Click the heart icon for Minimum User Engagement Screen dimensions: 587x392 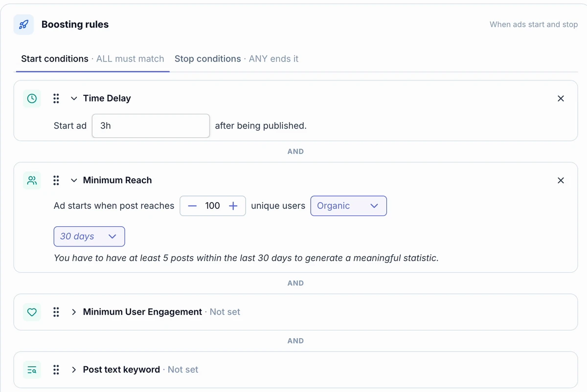(32, 312)
